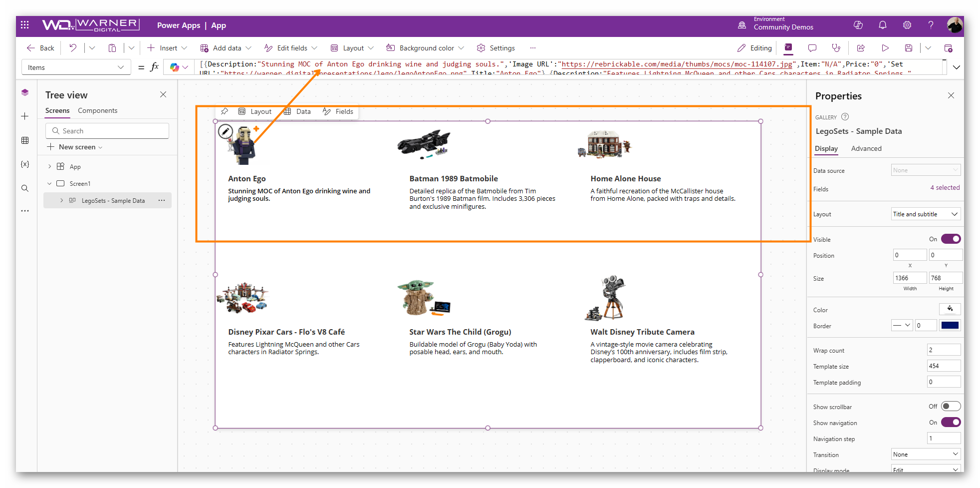Switch to the Screens tab
Viewport: 980px width, 488px height.
(x=57, y=110)
